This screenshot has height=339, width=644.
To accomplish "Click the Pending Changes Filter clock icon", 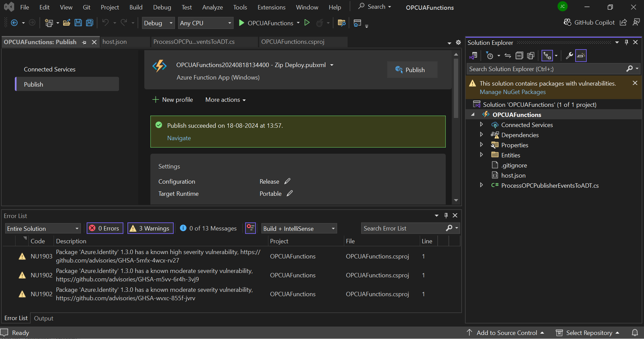I will pos(490,56).
